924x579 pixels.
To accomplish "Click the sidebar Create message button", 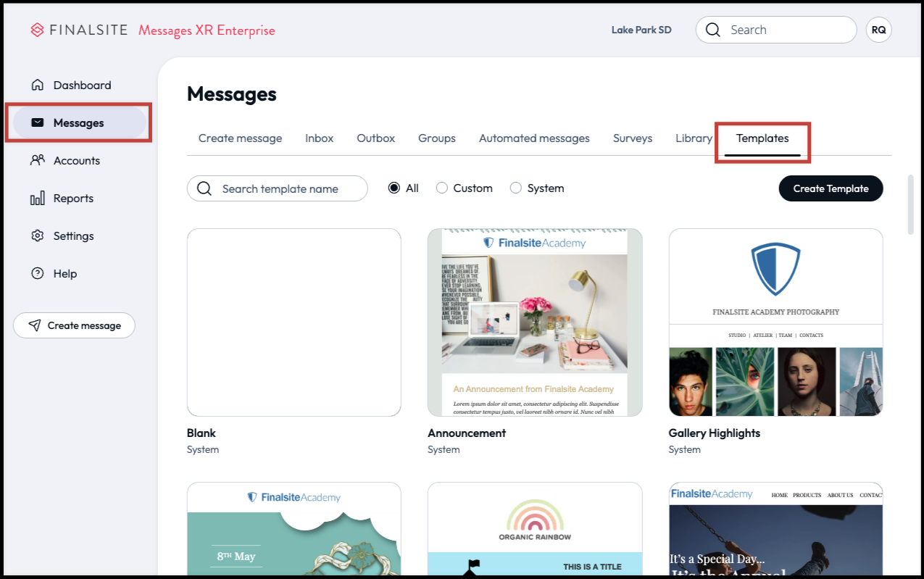I will 74,325.
